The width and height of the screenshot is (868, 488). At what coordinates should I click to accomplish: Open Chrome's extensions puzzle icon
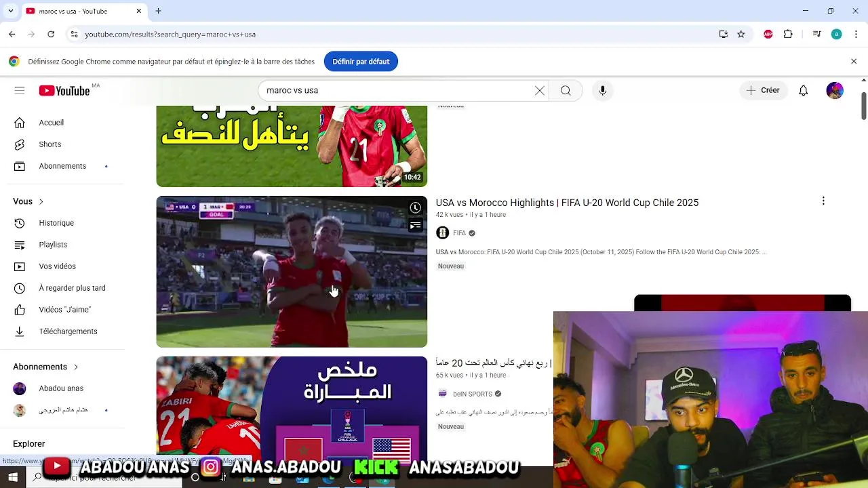pyautogui.click(x=788, y=34)
